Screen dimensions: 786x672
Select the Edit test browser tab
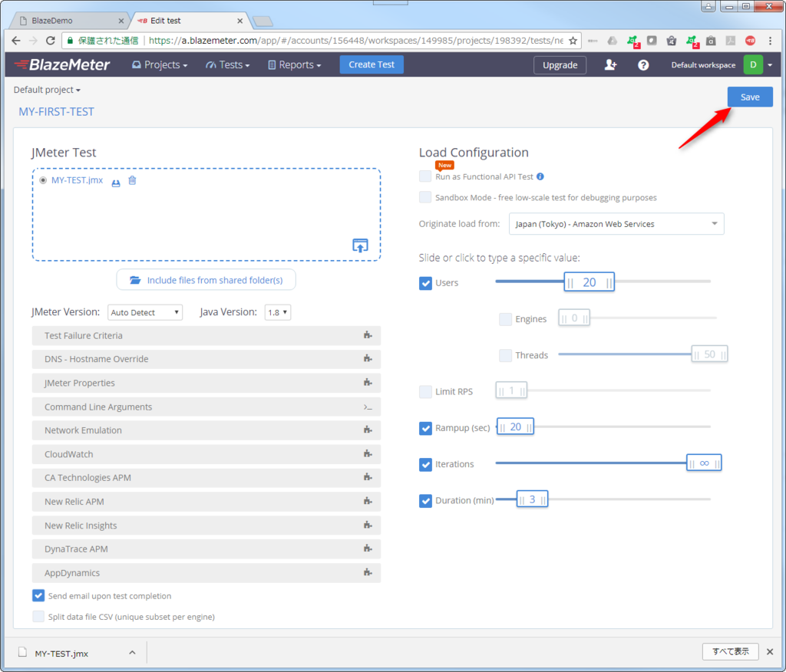point(190,21)
